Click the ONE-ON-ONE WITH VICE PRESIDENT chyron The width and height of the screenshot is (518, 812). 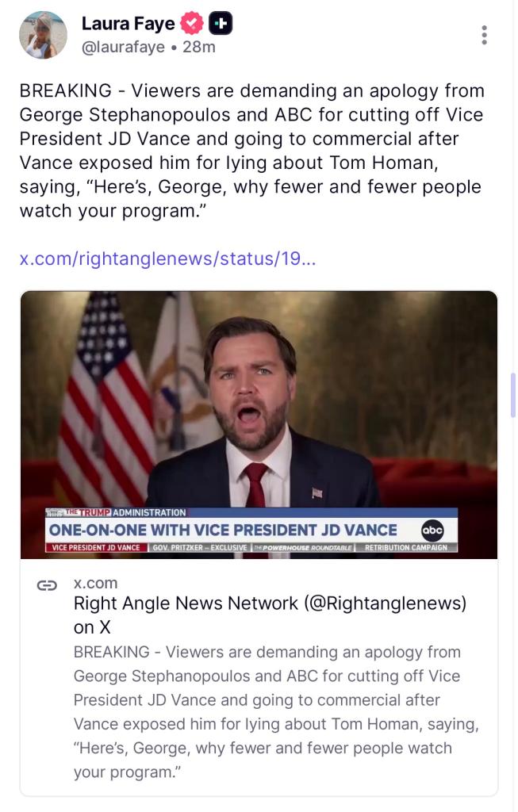click(x=222, y=530)
